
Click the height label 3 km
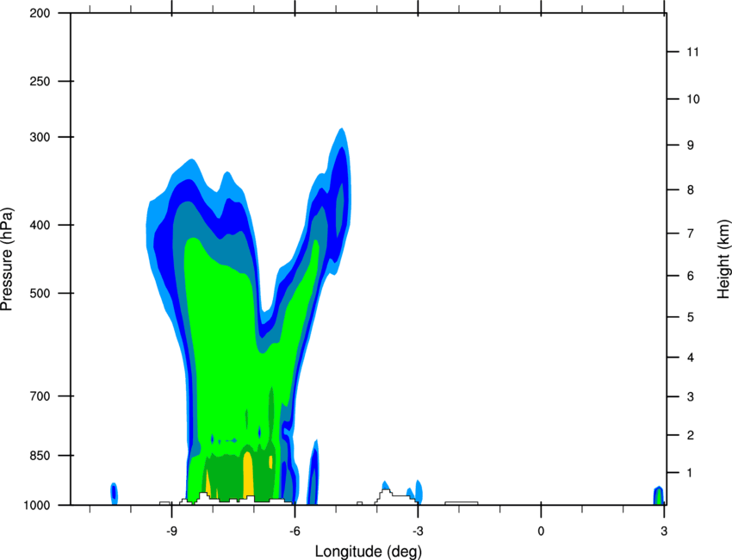click(691, 397)
